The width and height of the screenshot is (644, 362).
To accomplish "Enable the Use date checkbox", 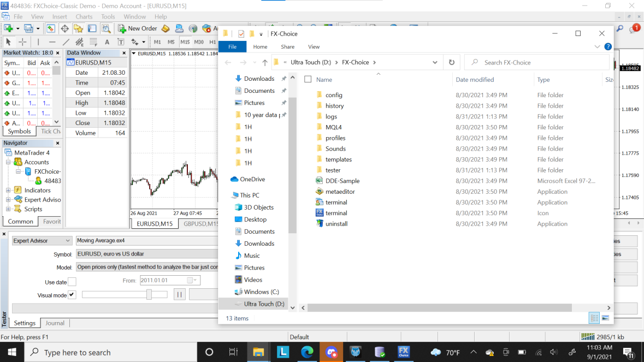I will pos(72,282).
